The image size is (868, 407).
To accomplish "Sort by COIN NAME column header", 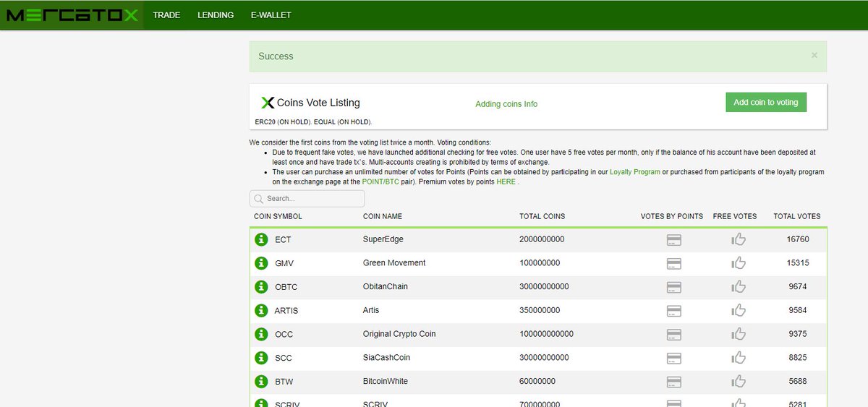I will point(383,216).
